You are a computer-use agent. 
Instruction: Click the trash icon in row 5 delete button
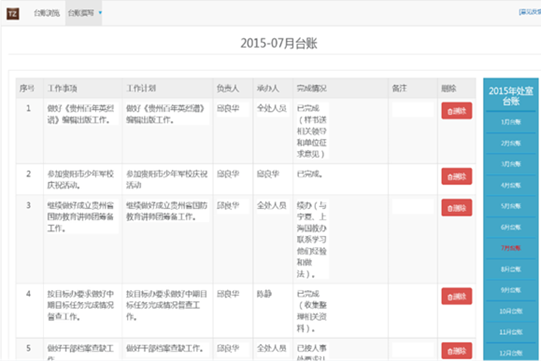click(450, 351)
